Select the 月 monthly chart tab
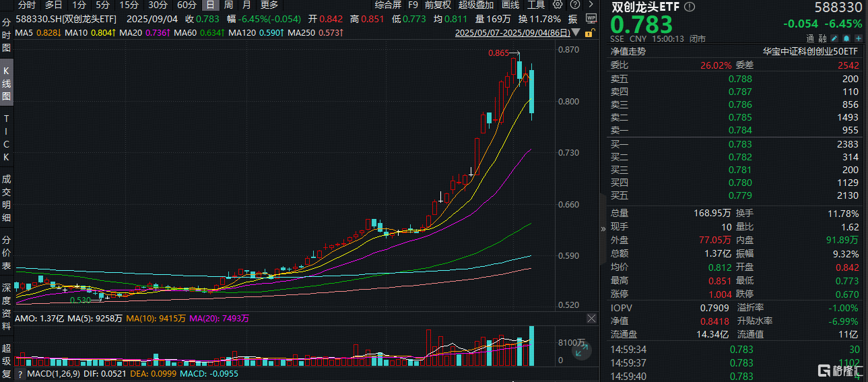The image size is (868, 382). [247, 5]
